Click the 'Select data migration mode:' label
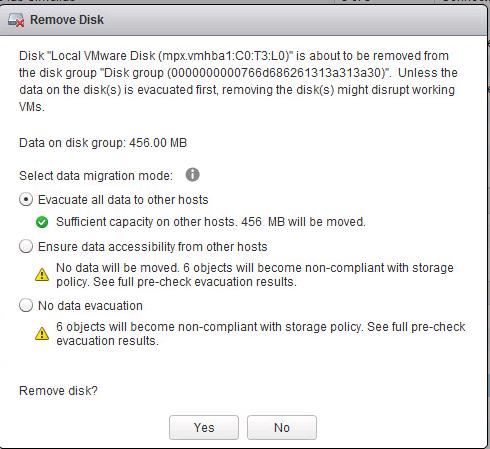490x449 pixels. pos(96,176)
